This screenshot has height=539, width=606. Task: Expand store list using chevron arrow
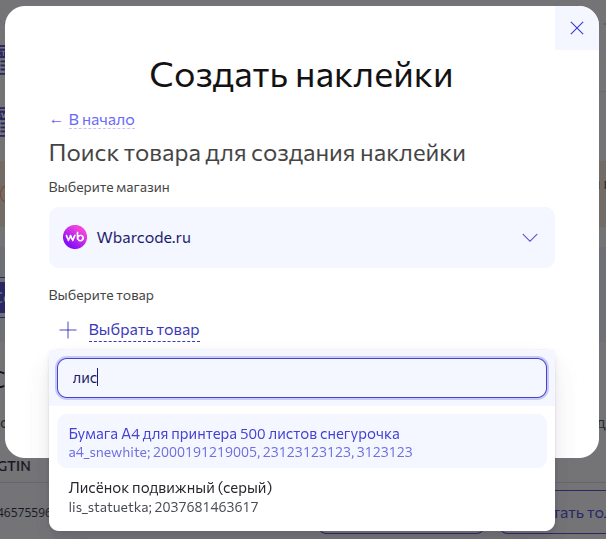coord(530,238)
